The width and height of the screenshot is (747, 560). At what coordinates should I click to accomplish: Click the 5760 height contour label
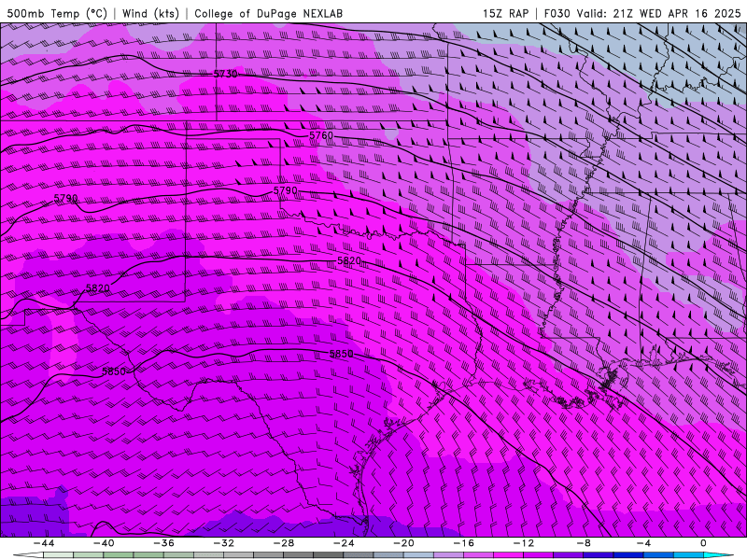click(321, 135)
